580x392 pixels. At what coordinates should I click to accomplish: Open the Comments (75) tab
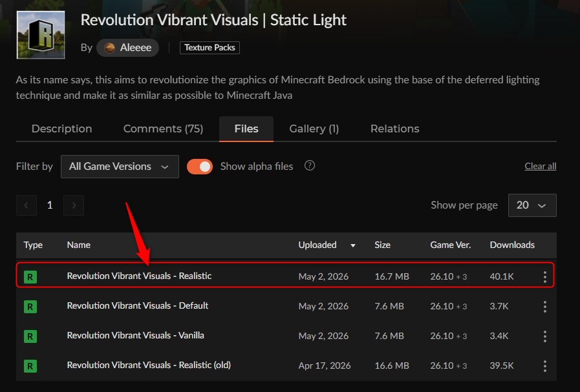[x=163, y=129]
